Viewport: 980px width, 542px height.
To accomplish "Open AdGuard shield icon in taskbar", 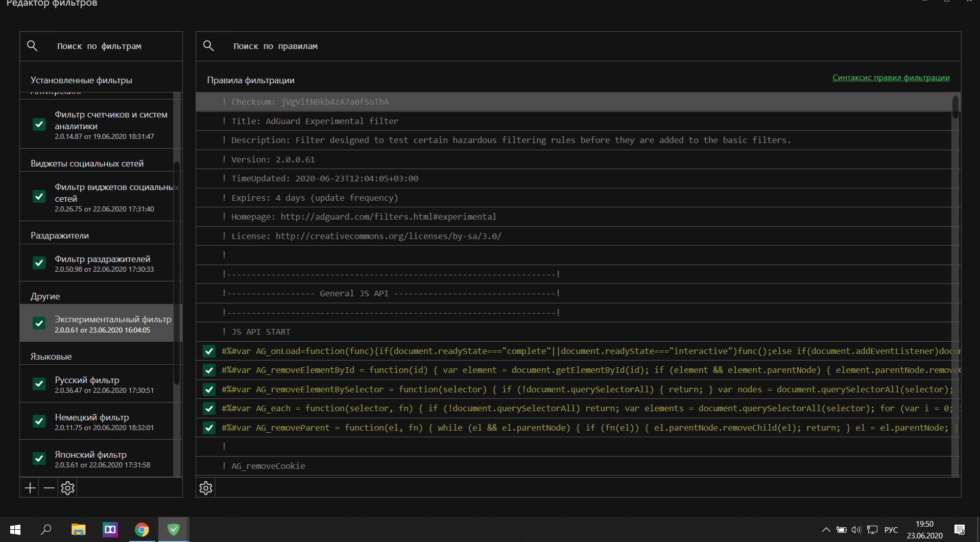I will [174, 530].
